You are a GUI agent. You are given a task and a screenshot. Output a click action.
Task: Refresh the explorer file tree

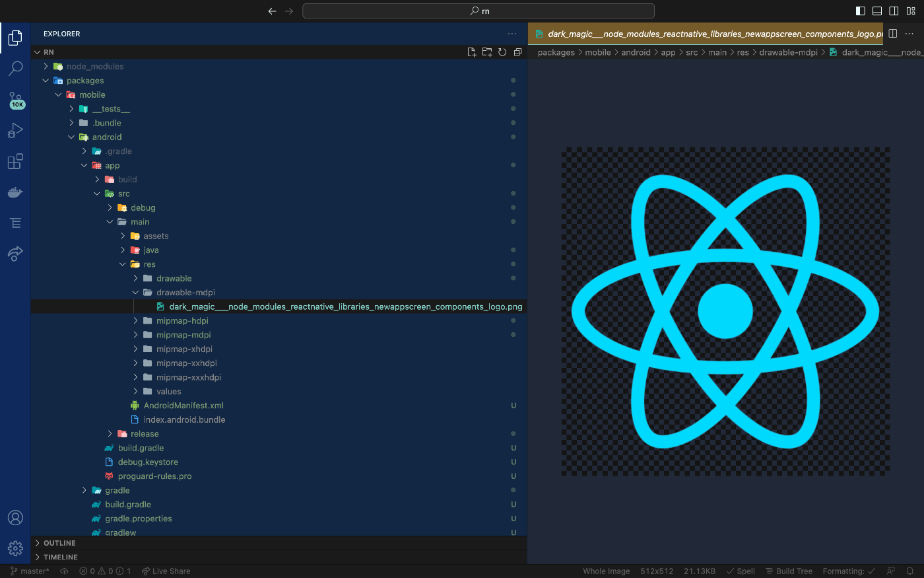pos(502,52)
